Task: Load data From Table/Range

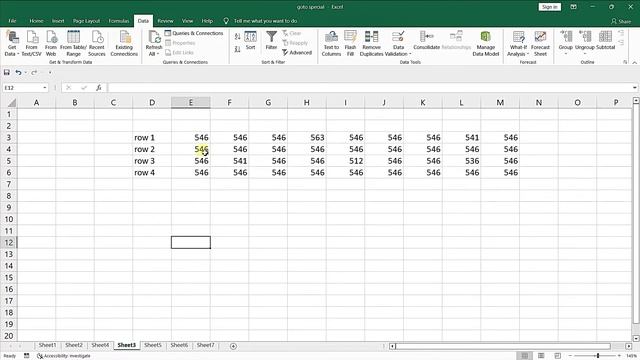Action: (x=73, y=43)
